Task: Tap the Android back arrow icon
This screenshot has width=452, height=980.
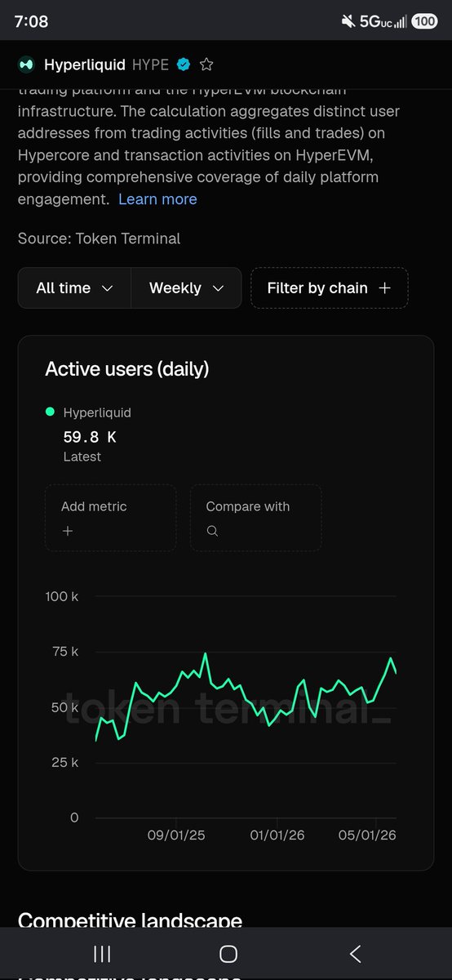Action: tap(355, 953)
